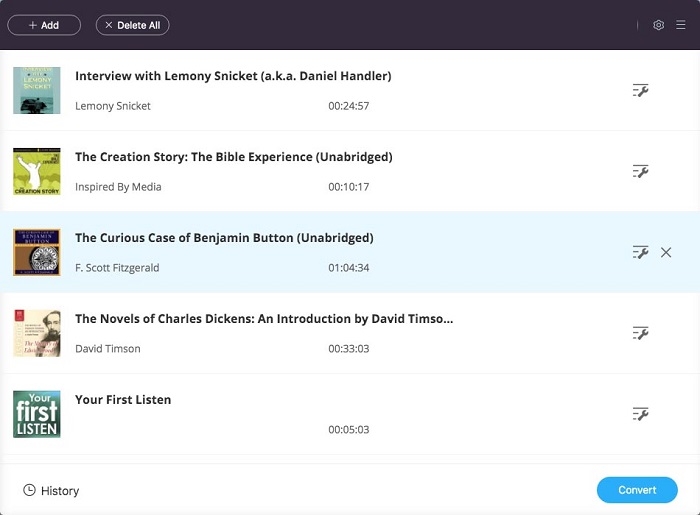The height and width of the screenshot is (515, 700).
Task: Click the history clock icon
Action: click(x=29, y=490)
